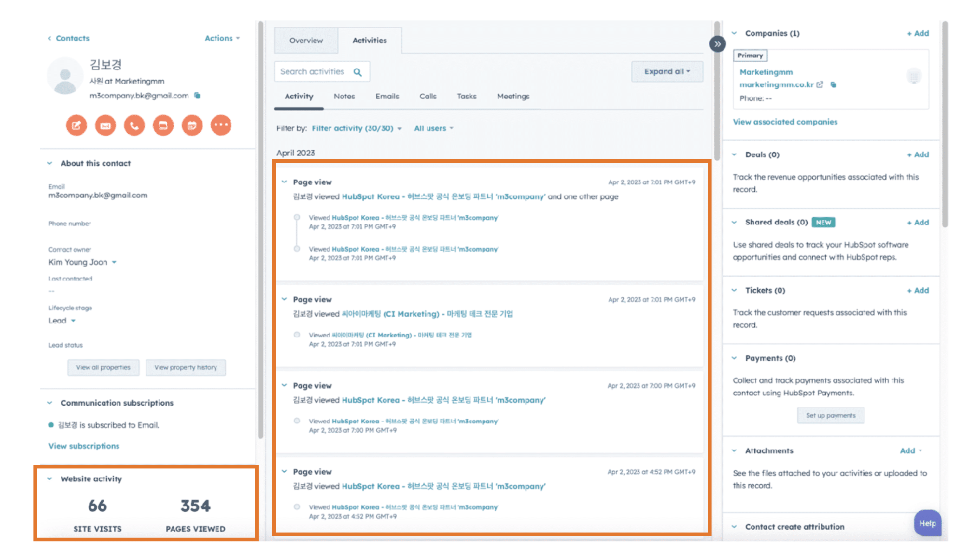Open the Notes tab

[x=344, y=96]
